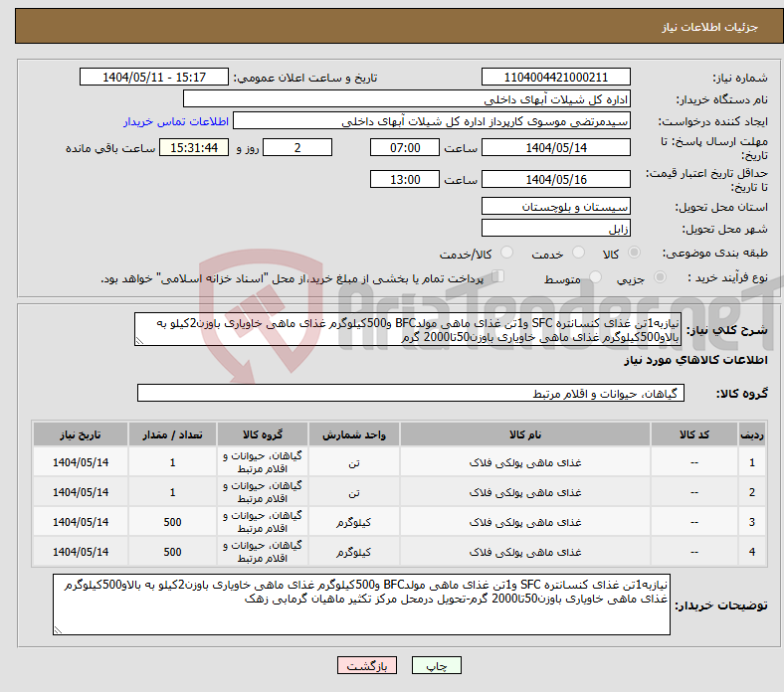This screenshot has height=692, width=784.
Task: Open the اطلاعات تماس خریدار link
Action: click(176, 121)
